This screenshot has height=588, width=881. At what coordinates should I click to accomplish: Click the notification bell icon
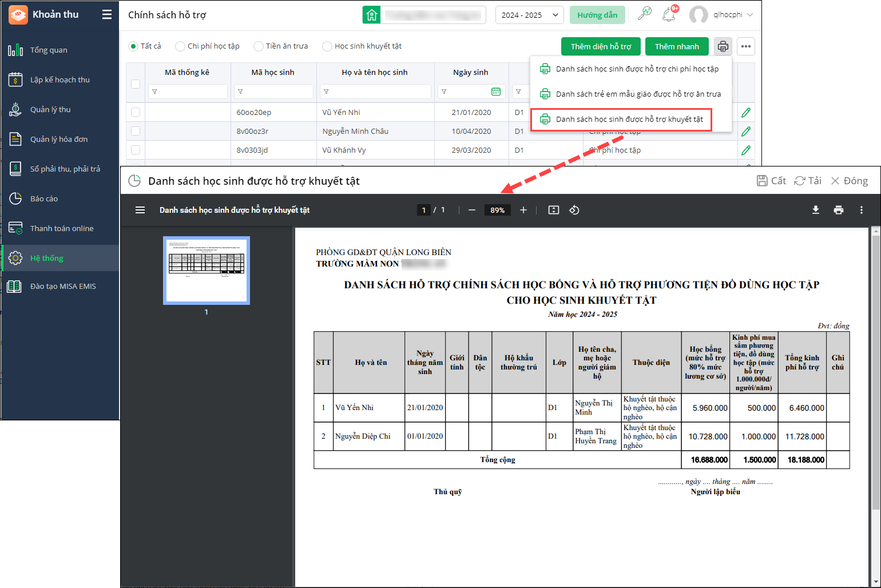click(x=668, y=15)
